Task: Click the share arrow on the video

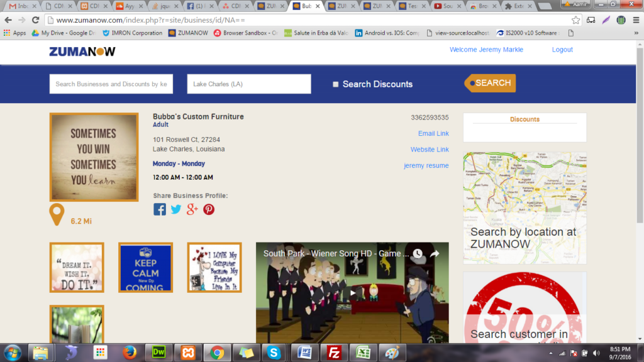Action: point(435,254)
